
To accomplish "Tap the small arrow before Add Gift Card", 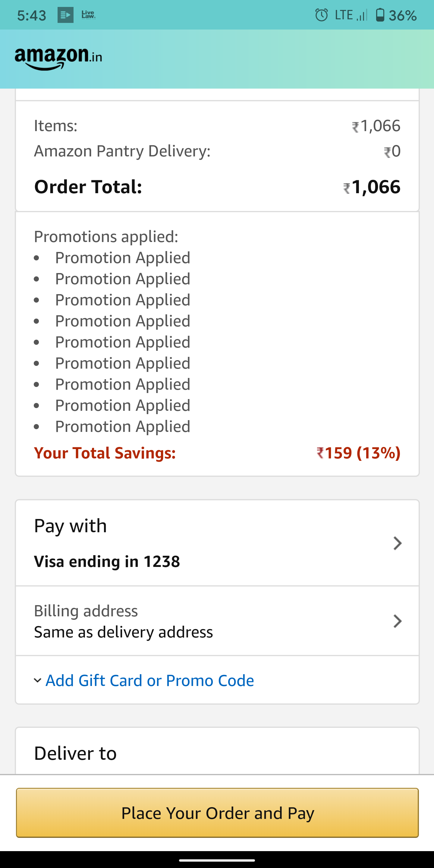I will 38,680.
